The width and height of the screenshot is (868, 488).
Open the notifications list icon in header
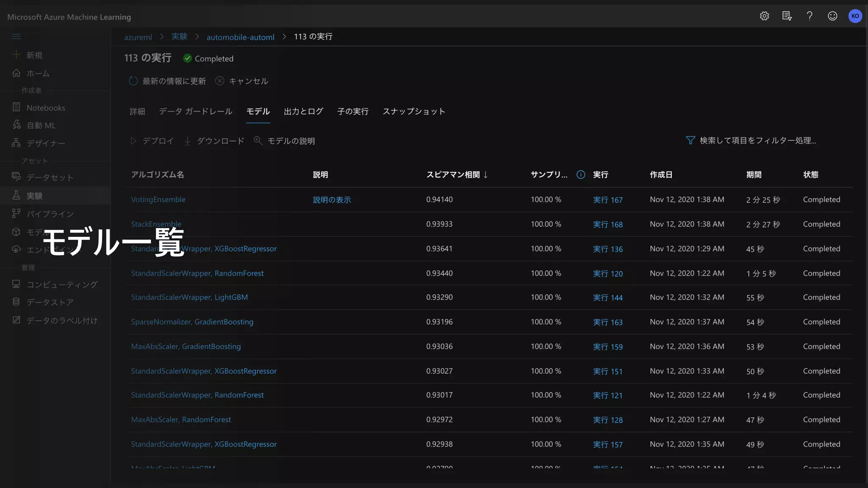pyautogui.click(x=787, y=16)
